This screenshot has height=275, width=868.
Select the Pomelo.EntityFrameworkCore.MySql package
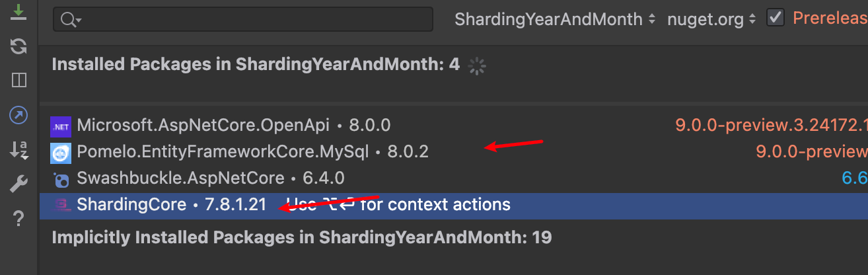[252, 152]
